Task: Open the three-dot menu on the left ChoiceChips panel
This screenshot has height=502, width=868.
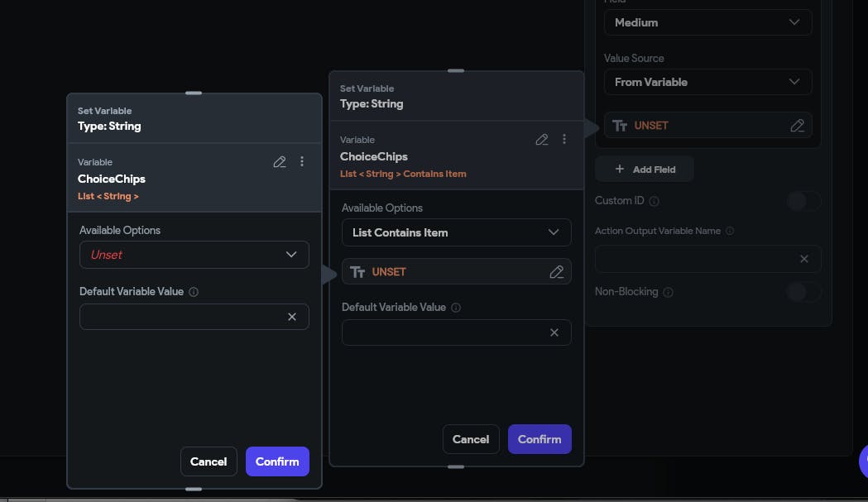Action: click(302, 162)
